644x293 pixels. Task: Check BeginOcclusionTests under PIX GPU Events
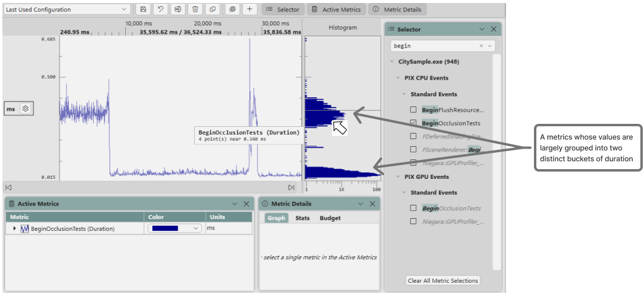414,208
